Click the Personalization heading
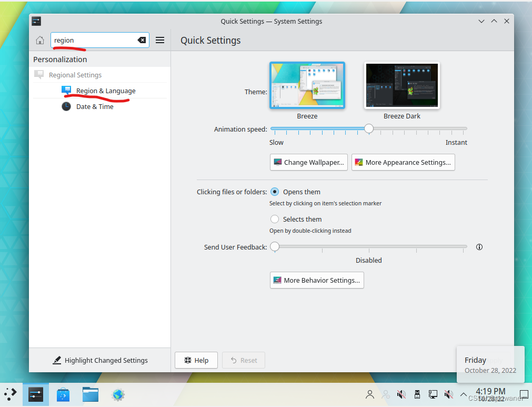The image size is (532, 407). (x=60, y=59)
